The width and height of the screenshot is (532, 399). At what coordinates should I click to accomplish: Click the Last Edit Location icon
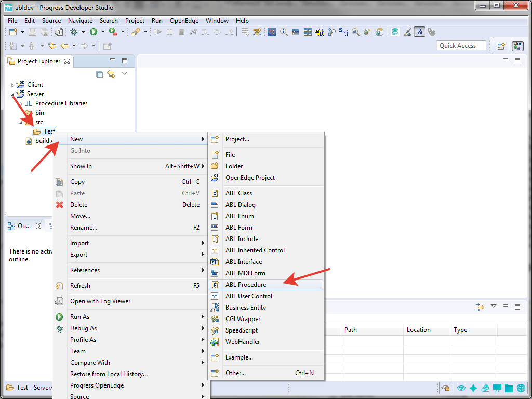pos(51,46)
